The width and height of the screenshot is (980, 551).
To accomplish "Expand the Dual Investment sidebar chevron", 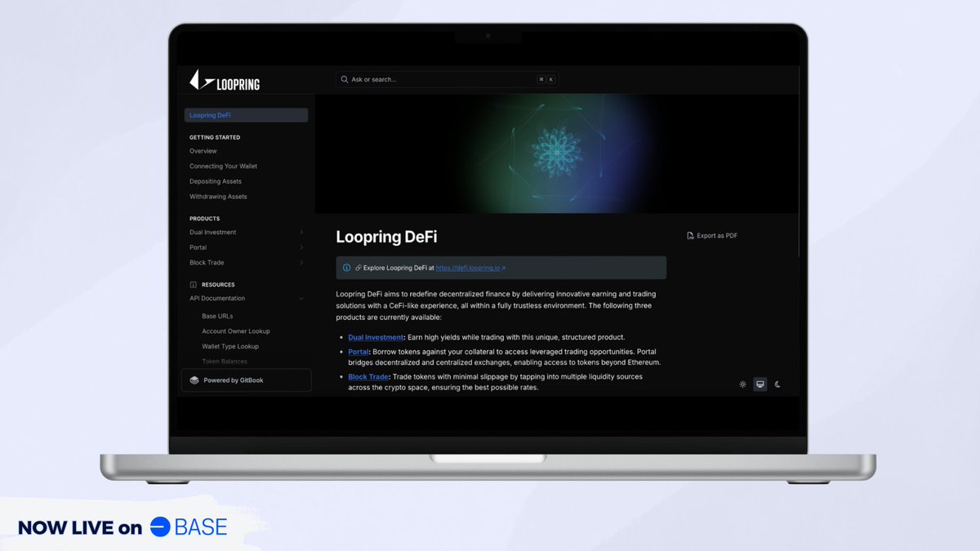I will (301, 233).
